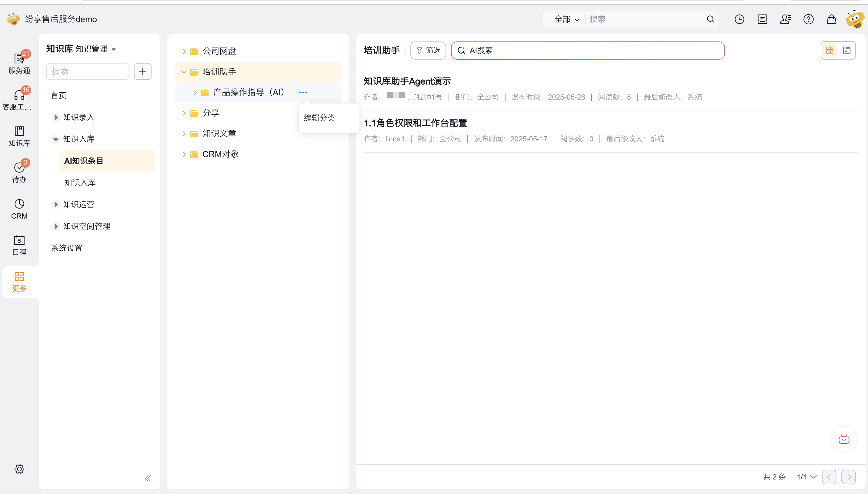Select the 知识入库 submenu item
This screenshot has height=494, width=868.
click(80, 183)
